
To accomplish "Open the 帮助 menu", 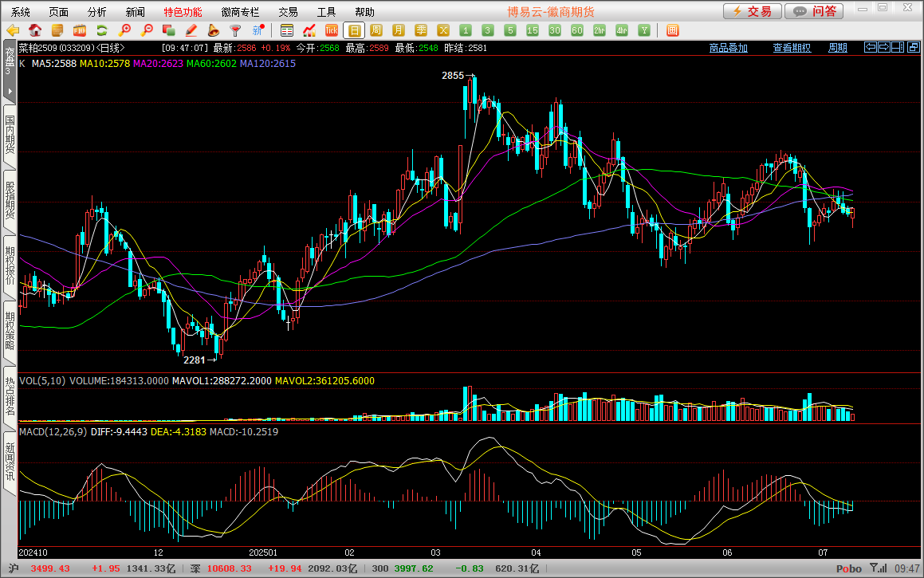I will tap(365, 12).
